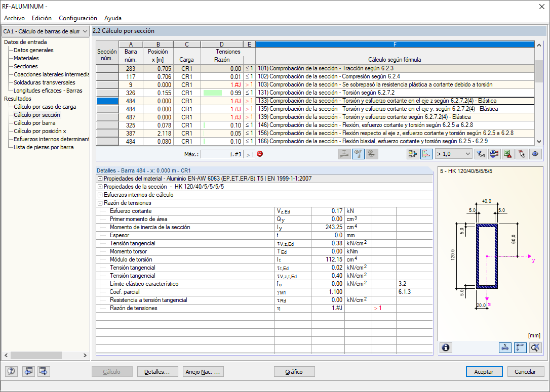The image size is (550, 392).
Task: Click the jump-to-graphic selection icon
Action: tap(413, 154)
